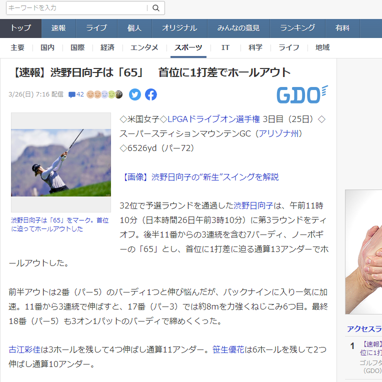Open 【画像】渋野日向子の新生スイングを解説 link
Viewport: 382px width, 382px height.
point(199,177)
